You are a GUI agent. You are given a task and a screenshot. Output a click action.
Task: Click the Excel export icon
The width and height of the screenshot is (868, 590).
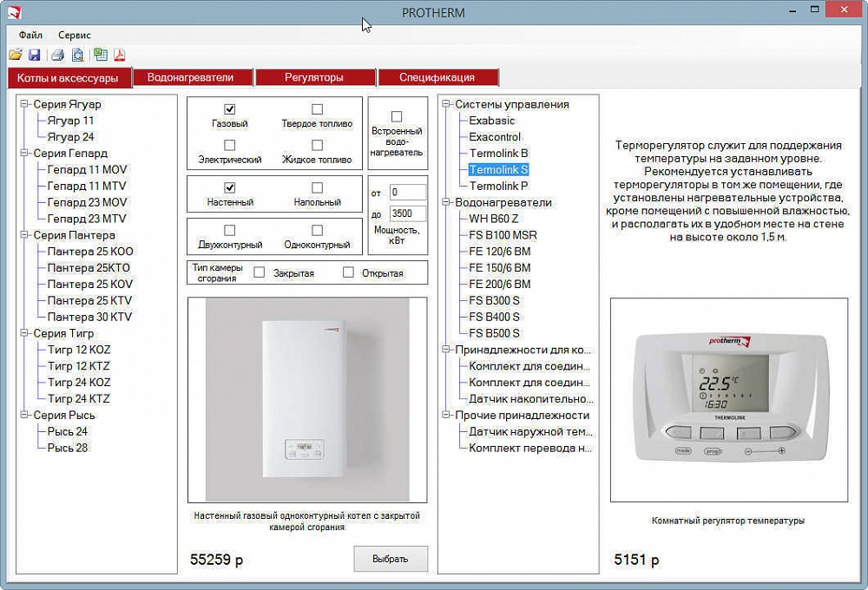pyautogui.click(x=101, y=56)
